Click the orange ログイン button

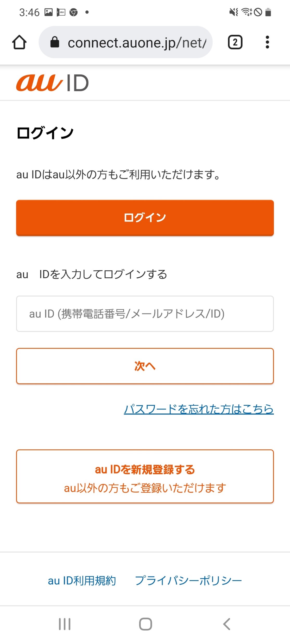(145, 218)
